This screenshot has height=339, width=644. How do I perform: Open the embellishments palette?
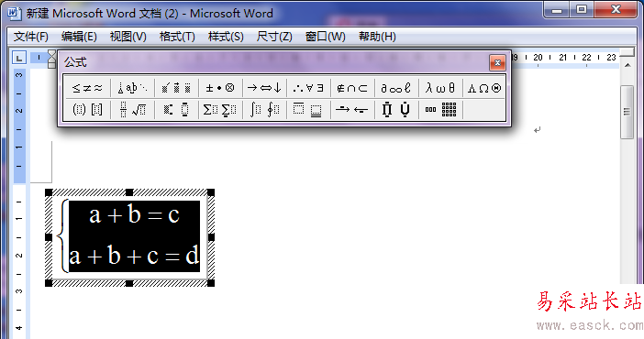coord(176,88)
